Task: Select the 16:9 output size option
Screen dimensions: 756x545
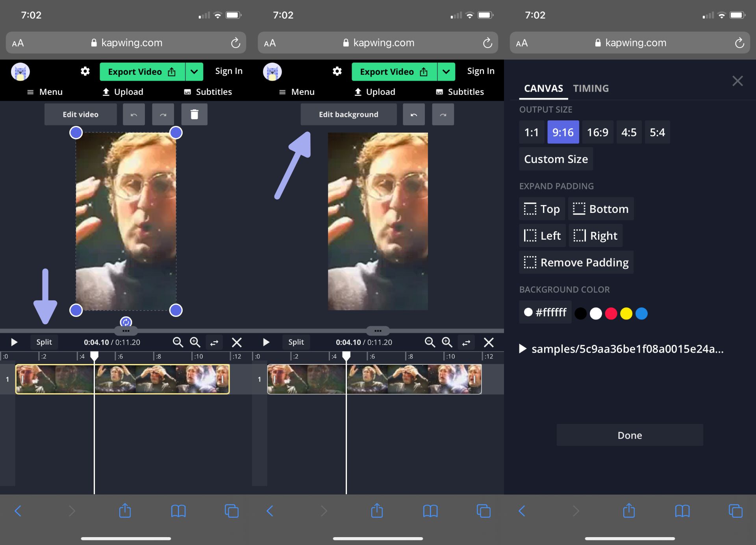Action: point(597,132)
